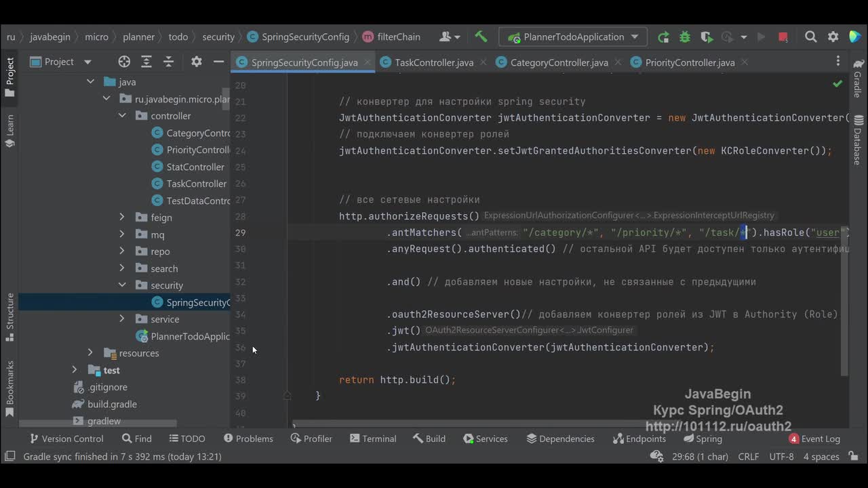Screen dimensions: 868x488
Task: Open the Find tool window
Action: (137, 439)
